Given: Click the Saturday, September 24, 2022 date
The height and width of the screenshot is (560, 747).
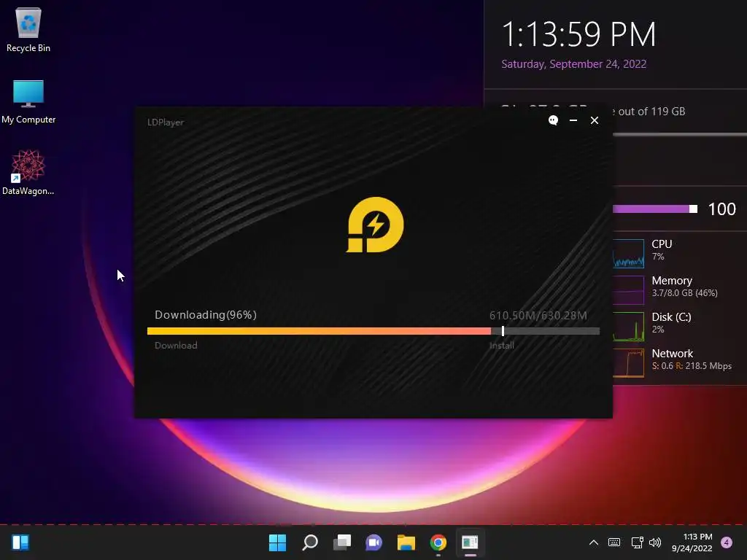Looking at the screenshot, I should coord(573,64).
